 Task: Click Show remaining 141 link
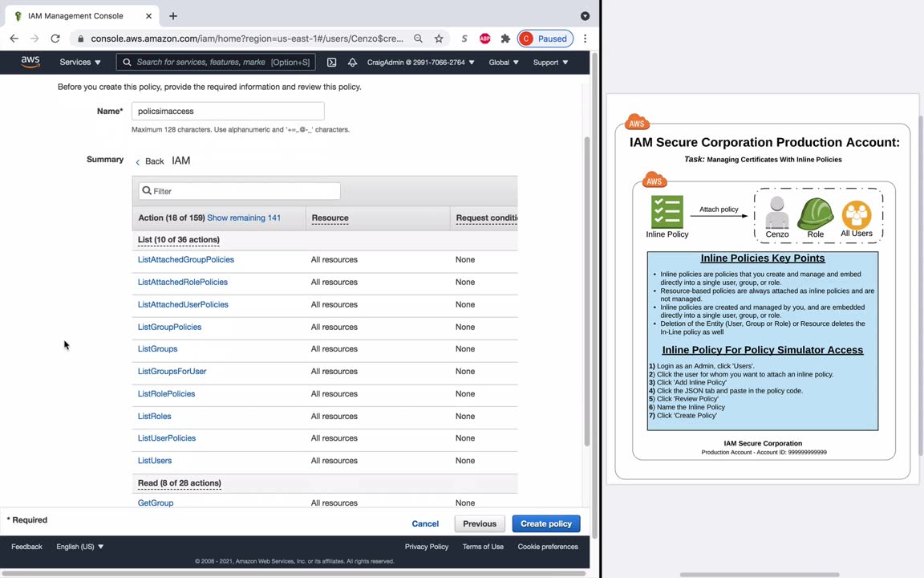tap(244, 218)
